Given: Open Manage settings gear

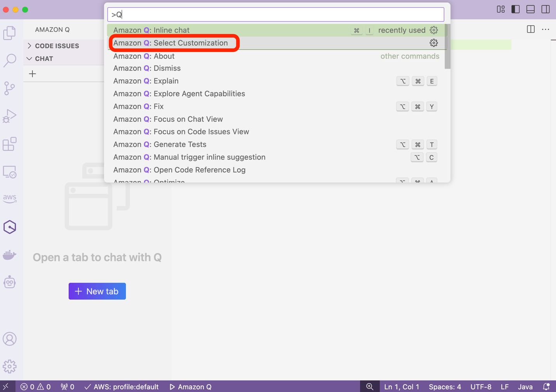Looking at the screenshot, I should coord(10,366).
